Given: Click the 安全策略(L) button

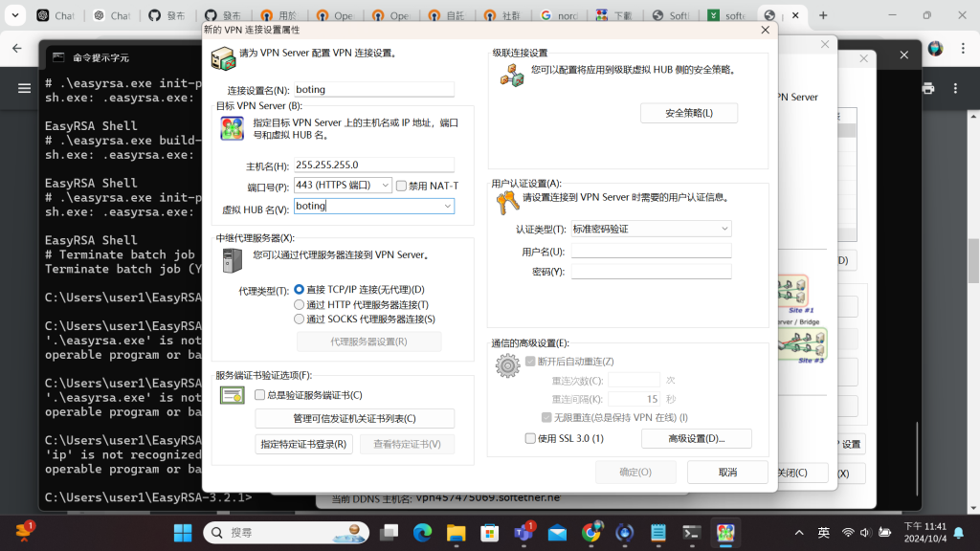Looking at the screenshot, I should pyautogui.click(x=689, y=113).
